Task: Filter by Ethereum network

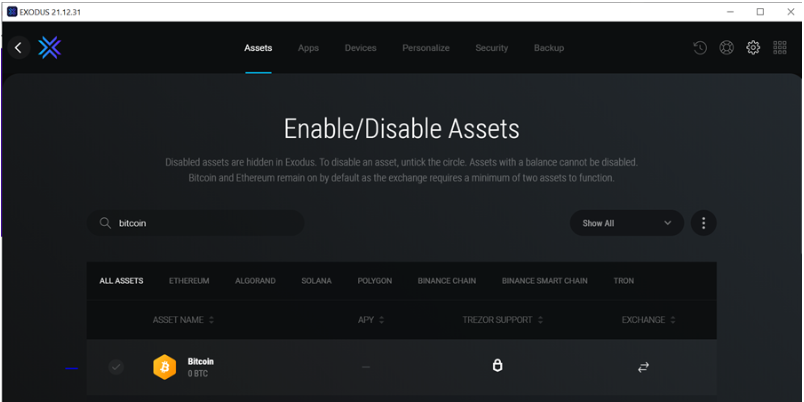Action: 189,280
